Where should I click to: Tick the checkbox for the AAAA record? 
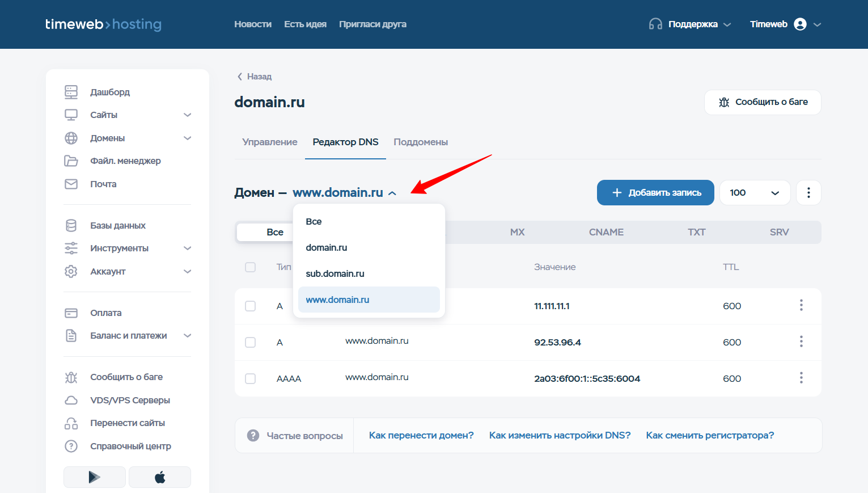pos(250,378)
